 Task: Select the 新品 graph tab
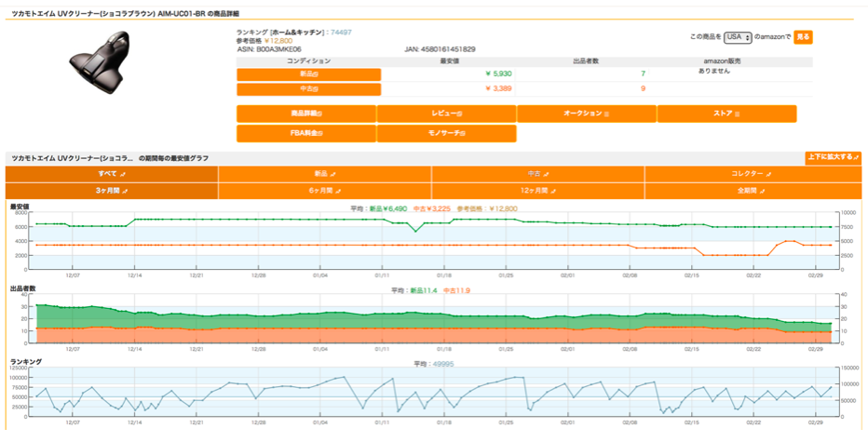[325, 174]
